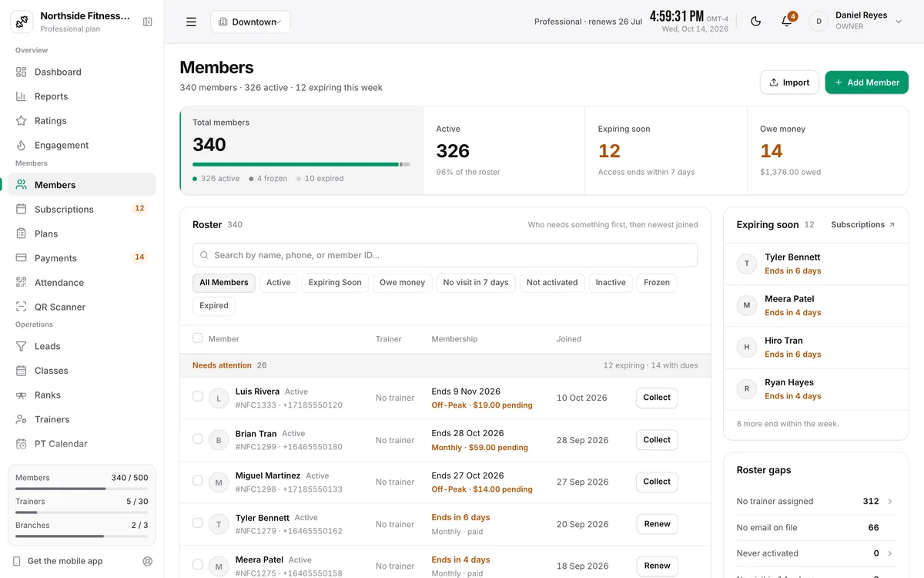Open Ryan Hayes in Expiring soon list

pyautogui.click(x=816, y=389)
